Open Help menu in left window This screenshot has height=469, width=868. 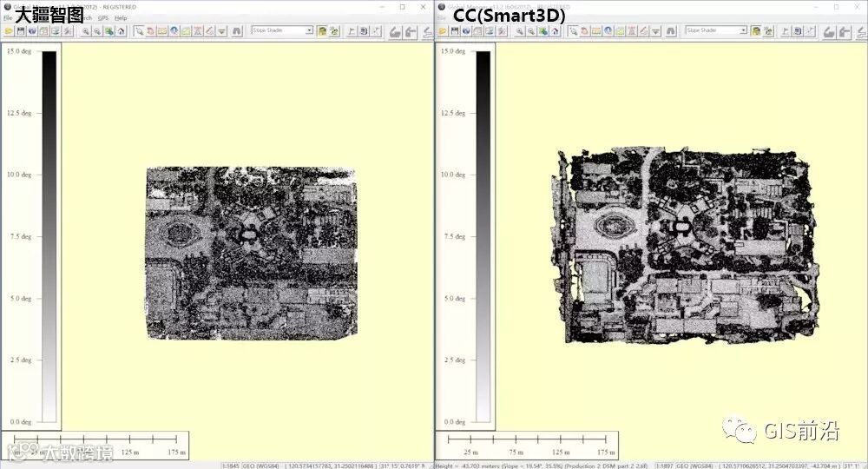click(x=121, y=18)
